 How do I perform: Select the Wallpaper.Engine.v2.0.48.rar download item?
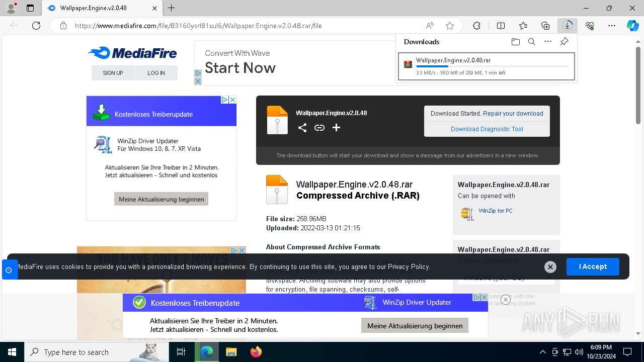(x=486, y=66)
